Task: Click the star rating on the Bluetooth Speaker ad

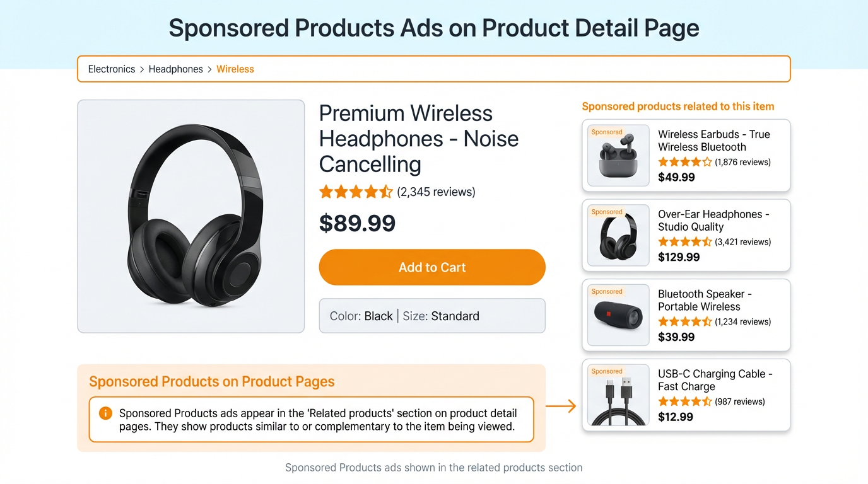Action: click(686, 321)
